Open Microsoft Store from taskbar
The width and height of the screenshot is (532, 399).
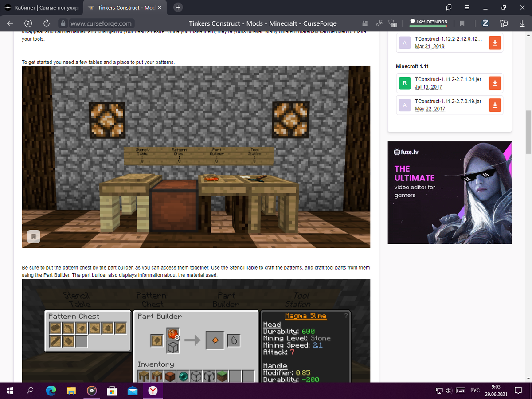point(112,391)
